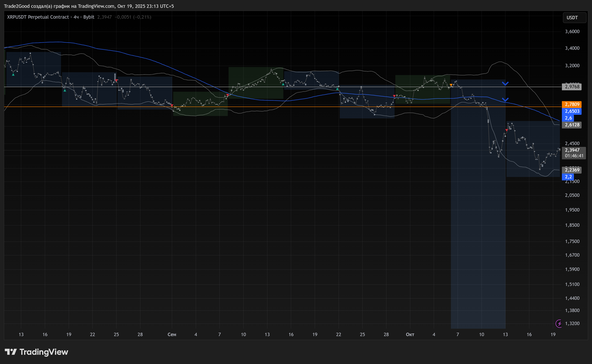Click the blue 2,6503 price label
Viewport: 592px width, 364px height.
pyautogui.click(x=572, y=111)
